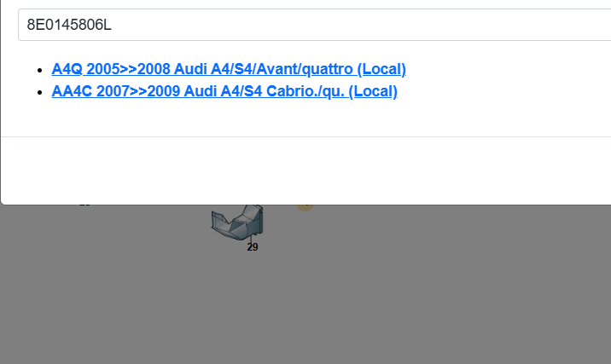
Task: Click the (Local) text of the A4Q result
Action: point(381,69)
